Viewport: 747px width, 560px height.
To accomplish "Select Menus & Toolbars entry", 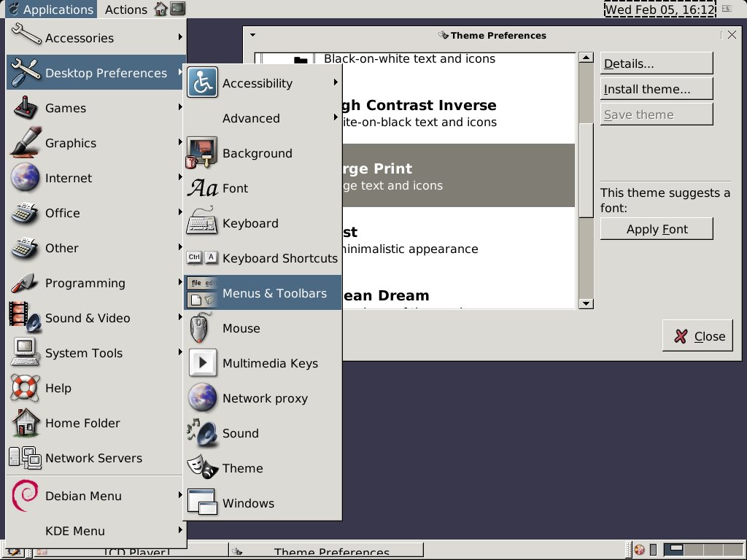I will pos(263,292).
